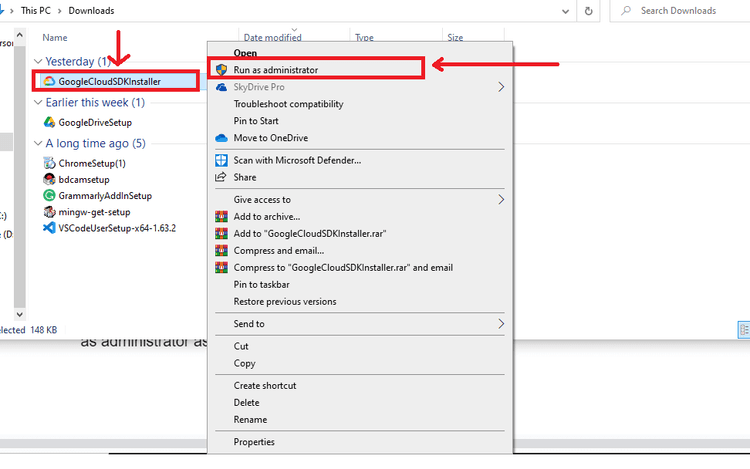Choose Run as administrator from context menu

(x=275, y=70)
